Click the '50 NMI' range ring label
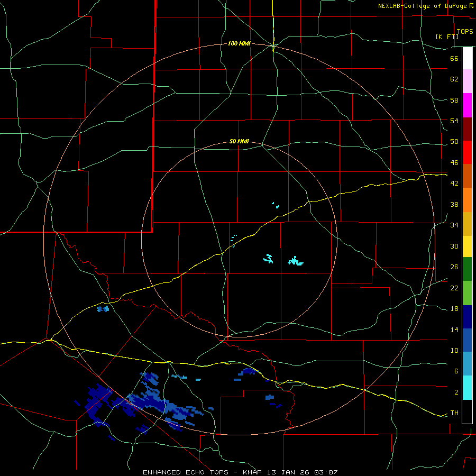Viewport: 476px width, 476px height. tap(239, 141)
